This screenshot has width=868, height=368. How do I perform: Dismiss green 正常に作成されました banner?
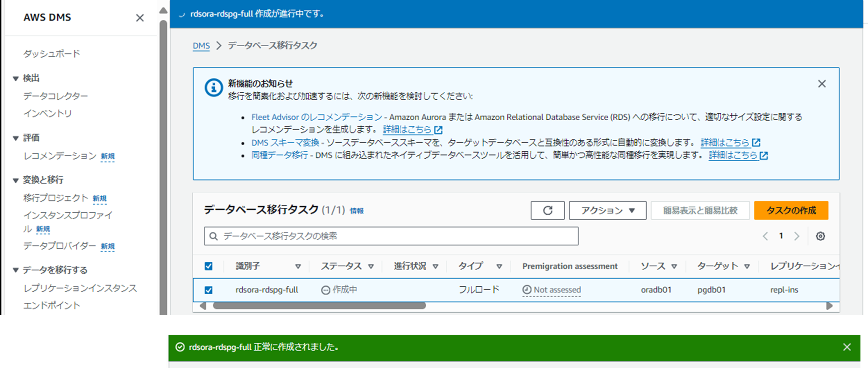coord(847,347)
